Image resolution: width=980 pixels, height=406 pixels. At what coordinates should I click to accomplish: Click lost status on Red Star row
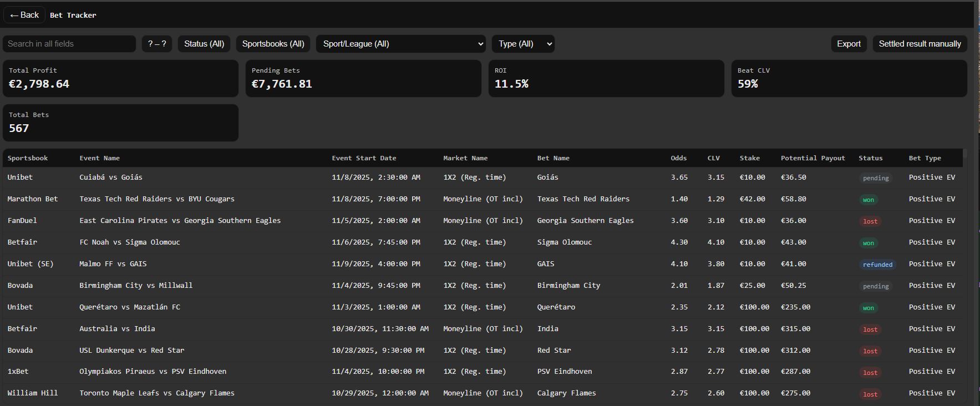point(870,351)
